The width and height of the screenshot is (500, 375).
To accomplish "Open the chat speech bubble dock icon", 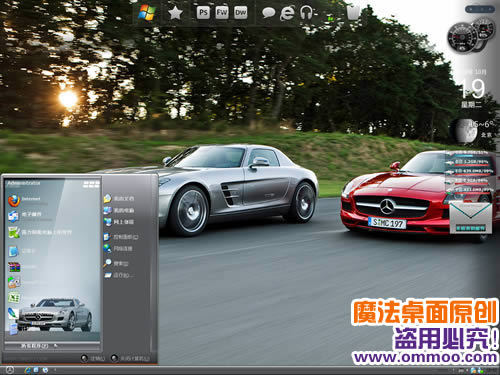I will 268,13.
